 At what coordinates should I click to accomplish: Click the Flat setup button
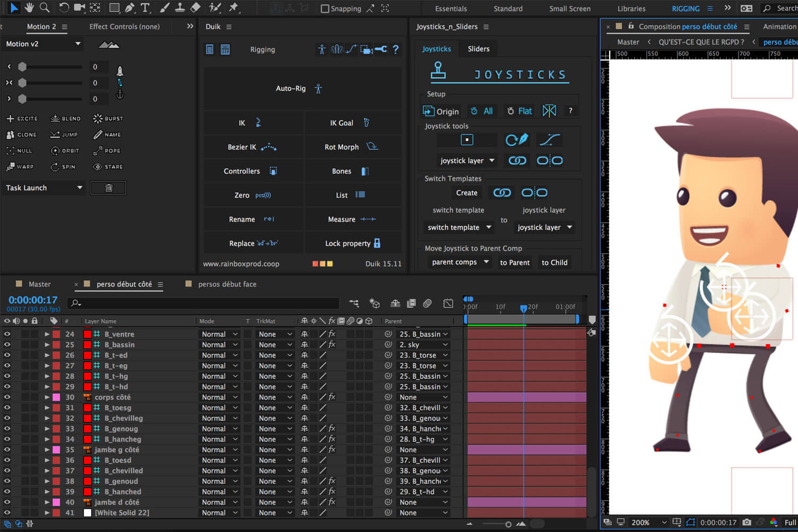click(519, 111)
